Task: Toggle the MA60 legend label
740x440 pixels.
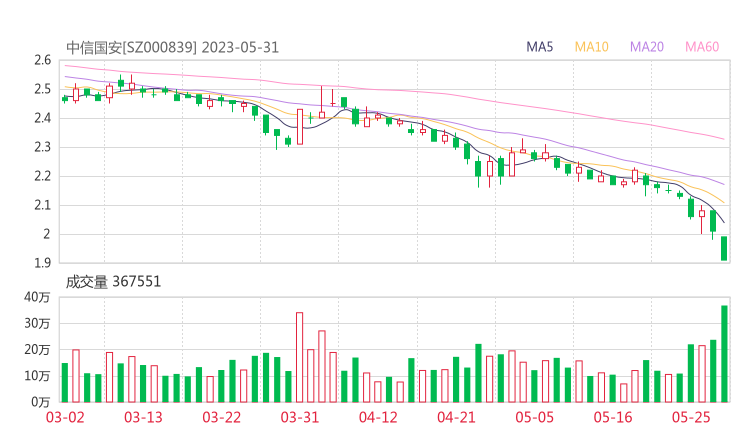Action: click(702, 47)
